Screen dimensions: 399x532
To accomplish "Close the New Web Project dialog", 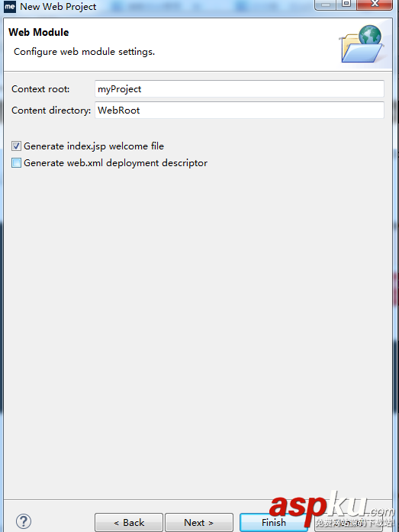I will pos(375,4).
